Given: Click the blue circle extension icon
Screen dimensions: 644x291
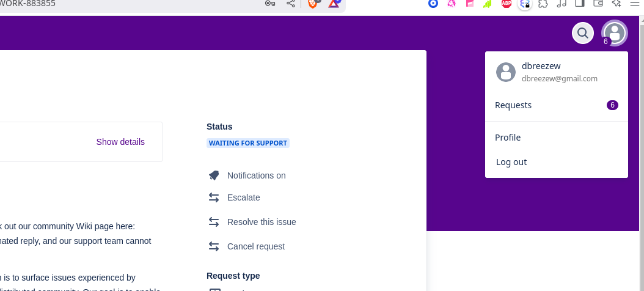Looking at the screenshot, I should [x=433, y=4].
